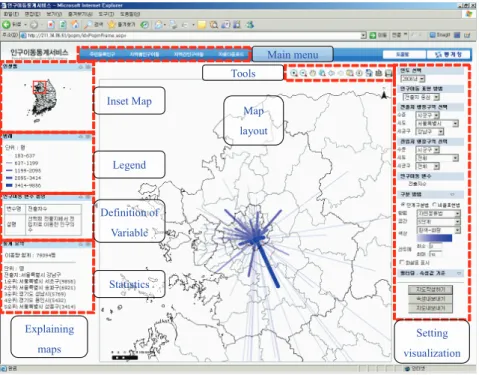The width and height of the screenshot is (479, 375).
Task: Click the greyed next extent arrow tool
Action: tap(341, 73)
